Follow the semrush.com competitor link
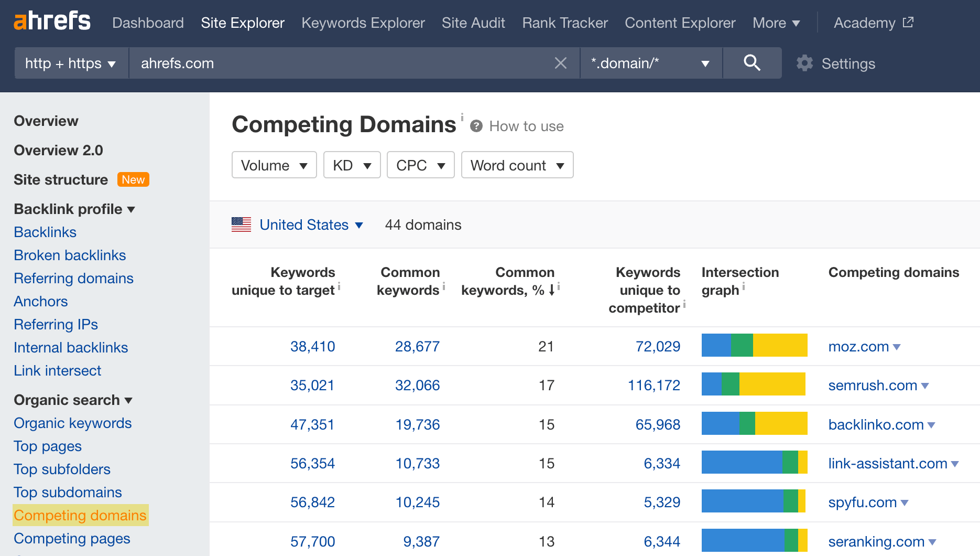 tap(872, 385)
